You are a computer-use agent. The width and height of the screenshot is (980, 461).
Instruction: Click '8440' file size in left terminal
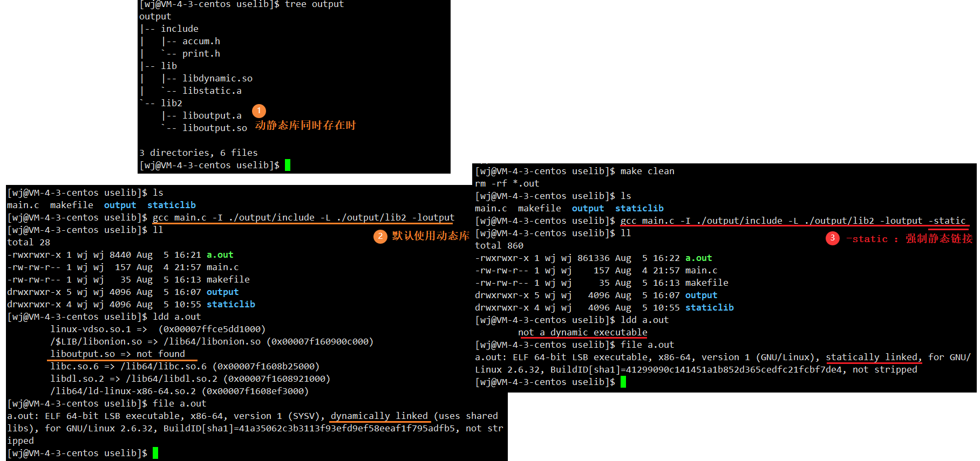pyautogui.click(x=120, y=254)
